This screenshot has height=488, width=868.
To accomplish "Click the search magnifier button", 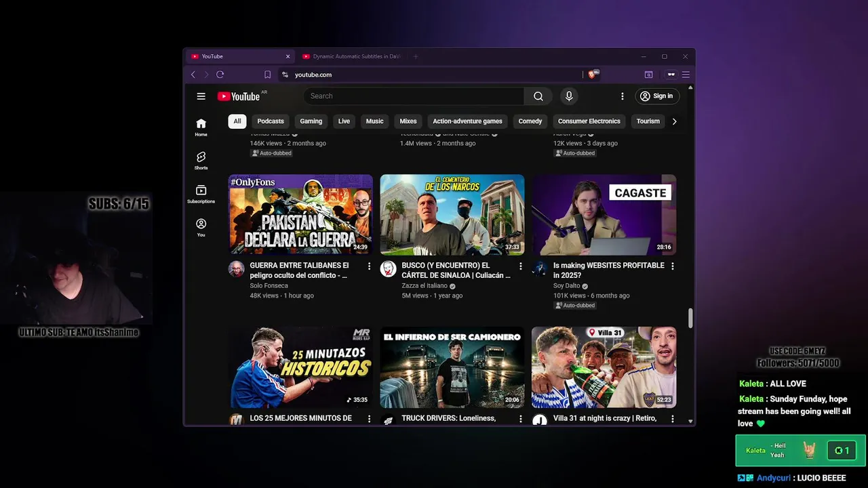I will coord(538,96).
